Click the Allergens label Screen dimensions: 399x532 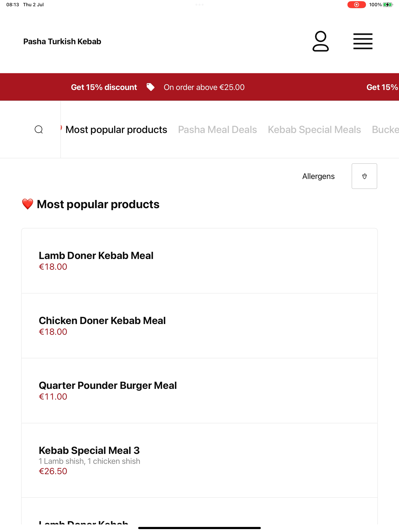[x=318, y=176]
